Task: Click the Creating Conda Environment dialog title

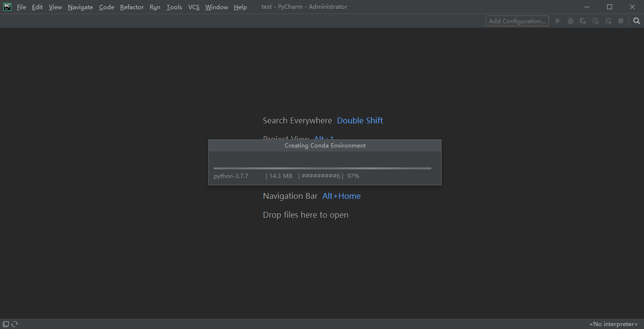Action: pos(325,146)
